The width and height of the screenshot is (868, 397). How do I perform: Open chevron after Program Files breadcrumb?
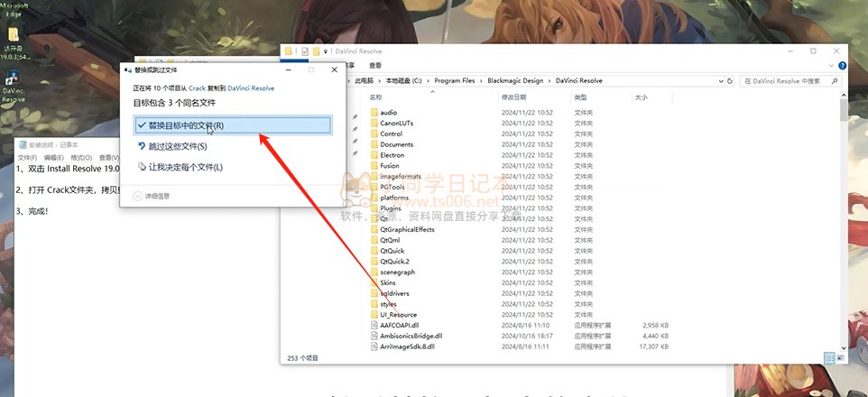tap(481, 81)
